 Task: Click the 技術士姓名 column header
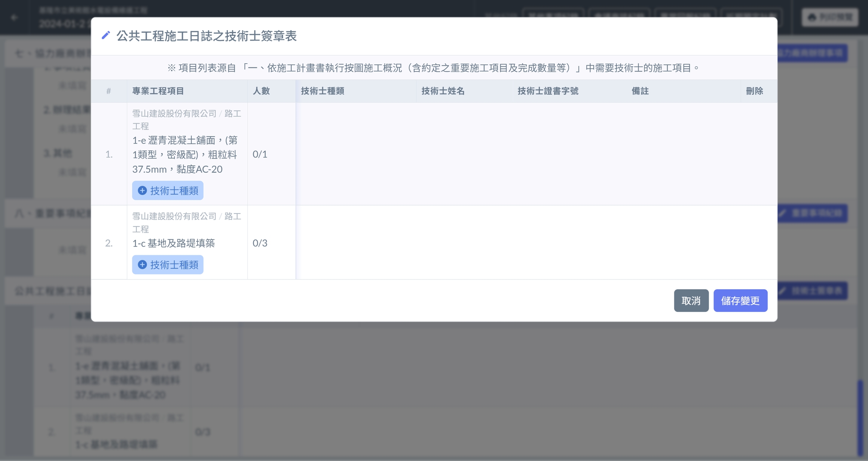443,91
